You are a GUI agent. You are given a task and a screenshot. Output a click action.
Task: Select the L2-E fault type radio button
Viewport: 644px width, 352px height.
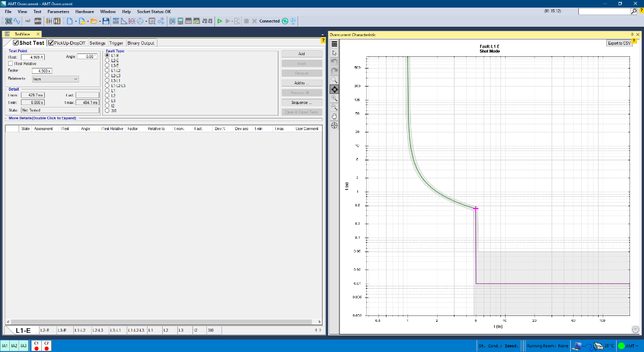(107, 60)
